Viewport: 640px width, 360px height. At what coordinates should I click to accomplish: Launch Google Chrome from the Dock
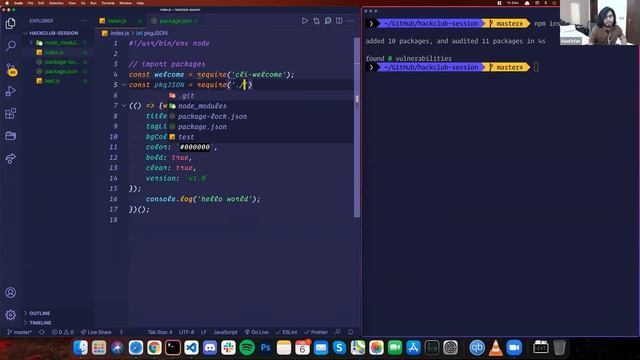154,348
